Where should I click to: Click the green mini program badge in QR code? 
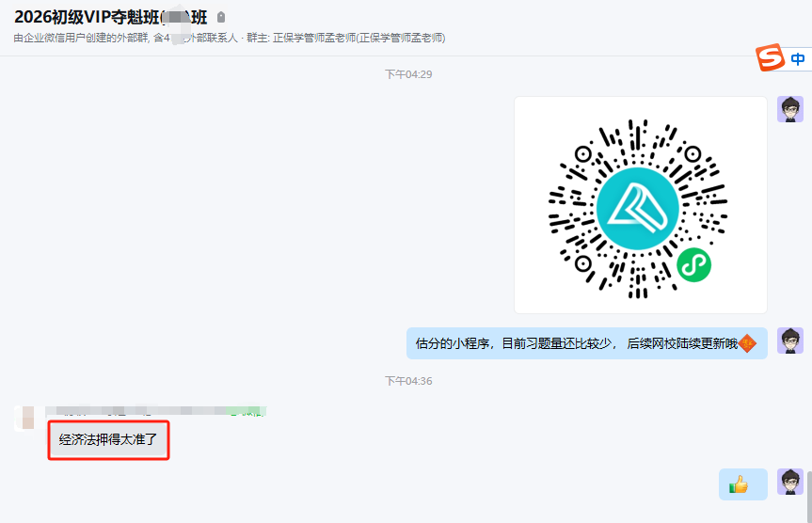tap(694, 265)
